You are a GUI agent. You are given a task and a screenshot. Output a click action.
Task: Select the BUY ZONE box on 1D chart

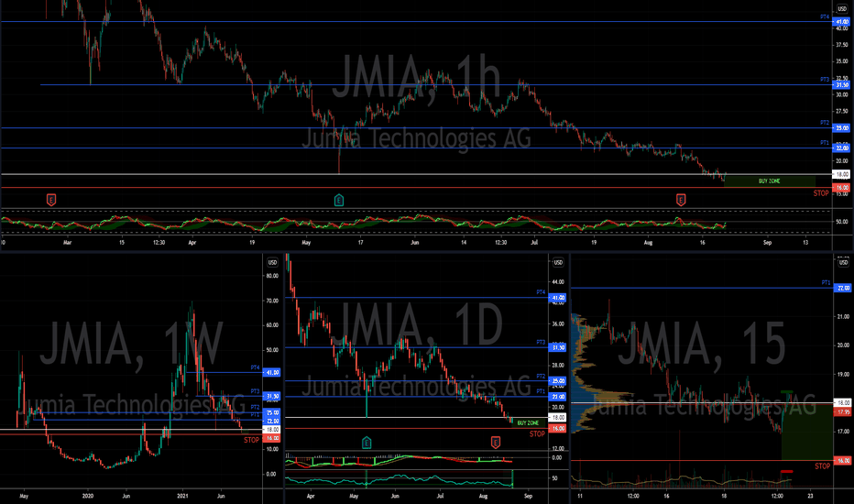pyautogui.click(x=529, y=422)
